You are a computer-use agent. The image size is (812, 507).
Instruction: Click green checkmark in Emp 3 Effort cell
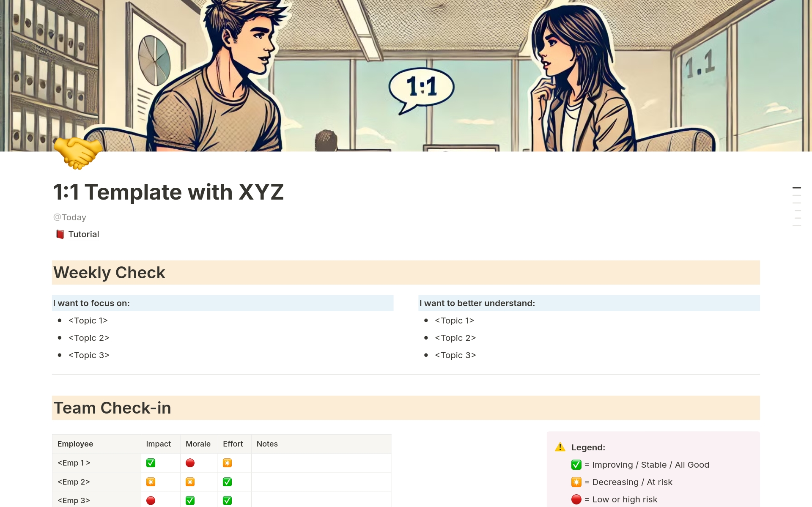coord(227,500)
